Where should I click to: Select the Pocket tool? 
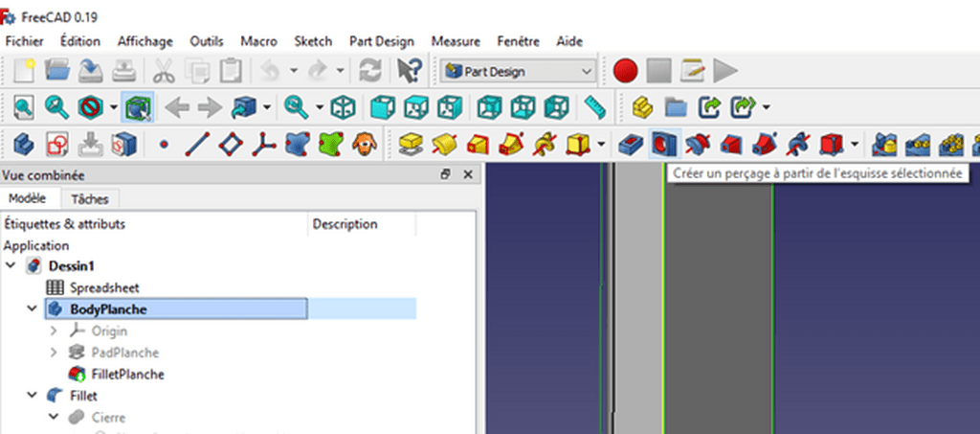point(630,145)
